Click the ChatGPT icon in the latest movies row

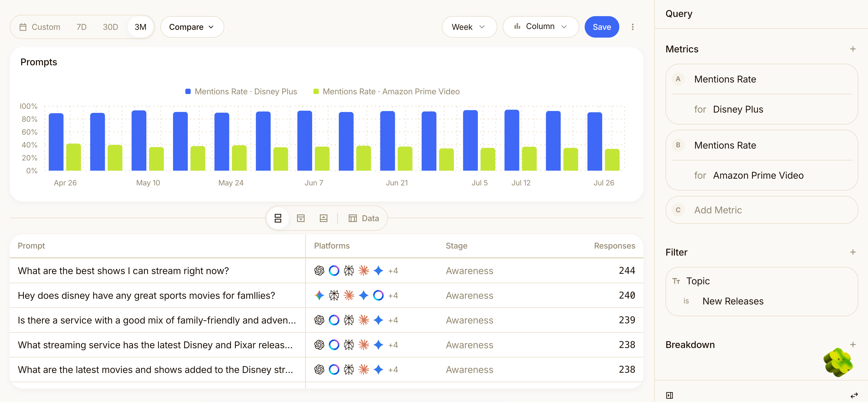319,370
